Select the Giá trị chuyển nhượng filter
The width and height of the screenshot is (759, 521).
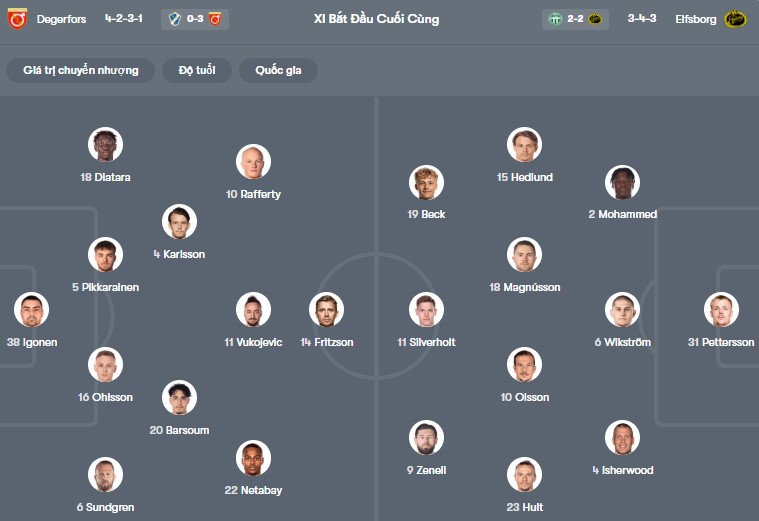tap(81, 70)
